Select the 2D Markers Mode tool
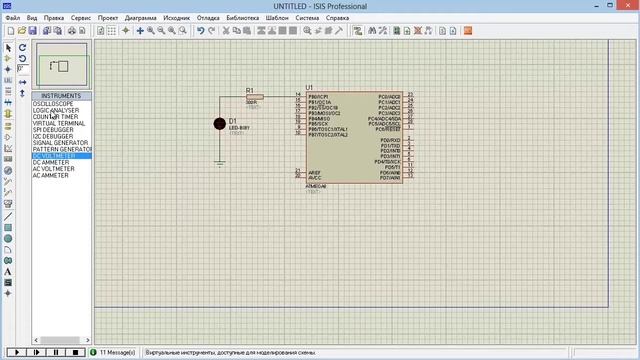This screenshot has height=360, width=640. point(8,293)
